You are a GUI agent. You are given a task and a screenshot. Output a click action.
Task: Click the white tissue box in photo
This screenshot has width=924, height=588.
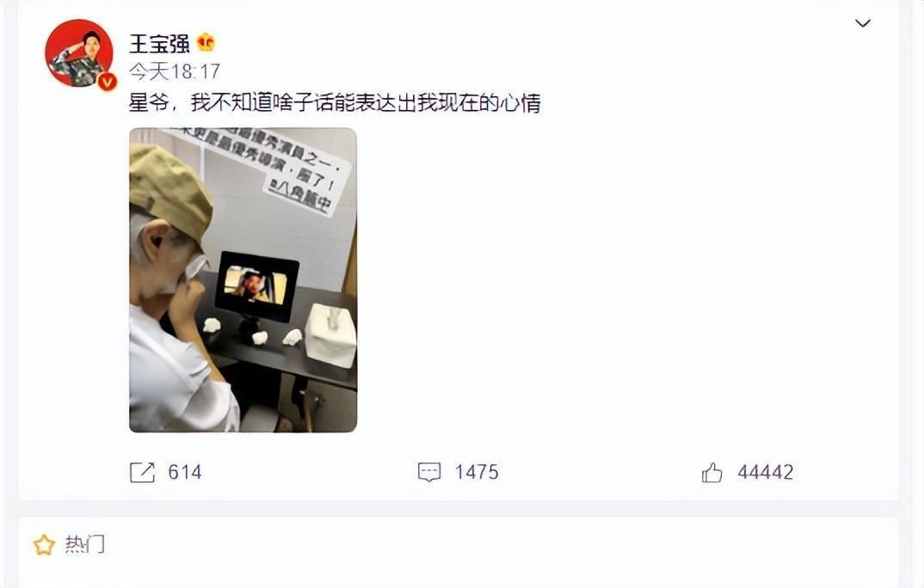pos(330,334)
